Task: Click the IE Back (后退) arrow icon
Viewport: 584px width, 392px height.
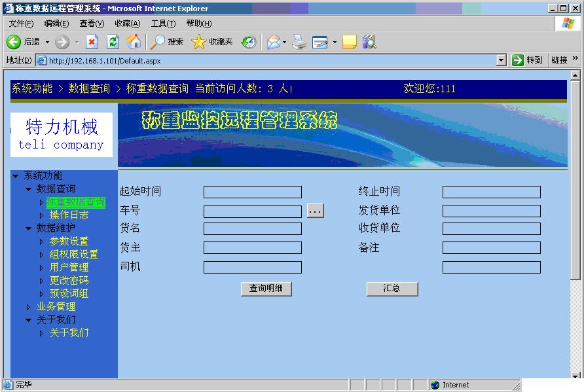Action: (x=14, y=42)
